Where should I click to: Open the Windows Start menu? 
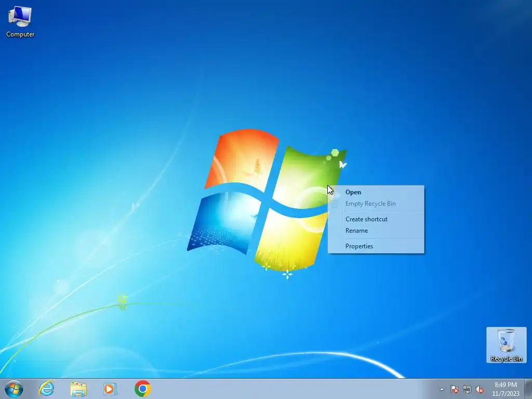(x=14, y=389)
